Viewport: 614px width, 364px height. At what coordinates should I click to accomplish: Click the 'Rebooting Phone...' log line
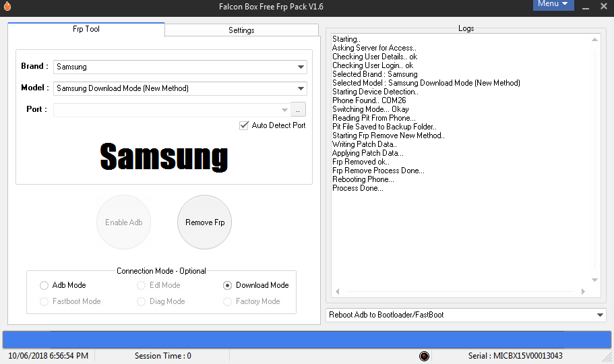[x=363, y=179]
